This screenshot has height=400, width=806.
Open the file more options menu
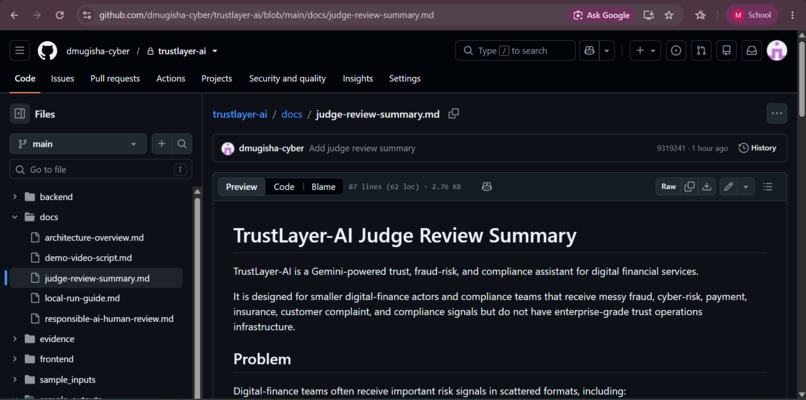click(777, 114)
